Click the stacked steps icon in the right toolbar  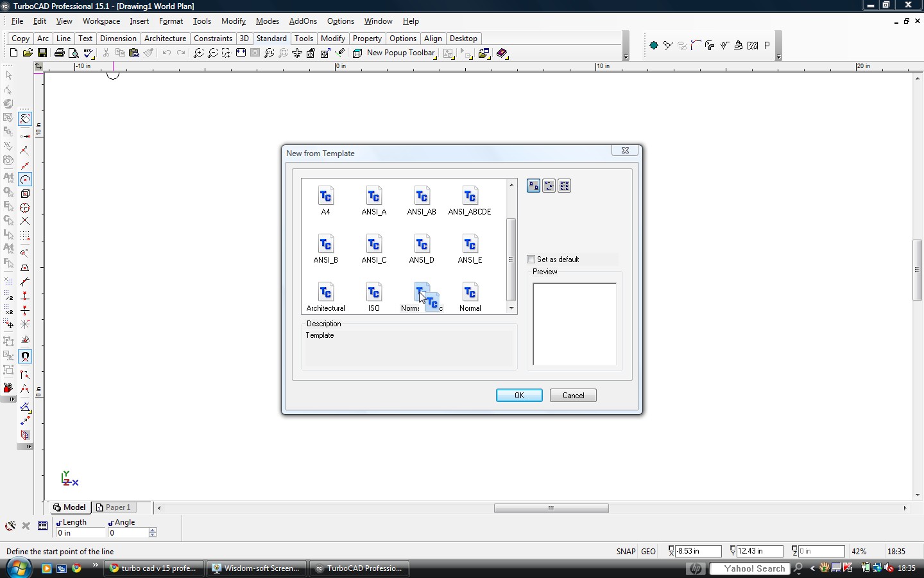(739, 46)
